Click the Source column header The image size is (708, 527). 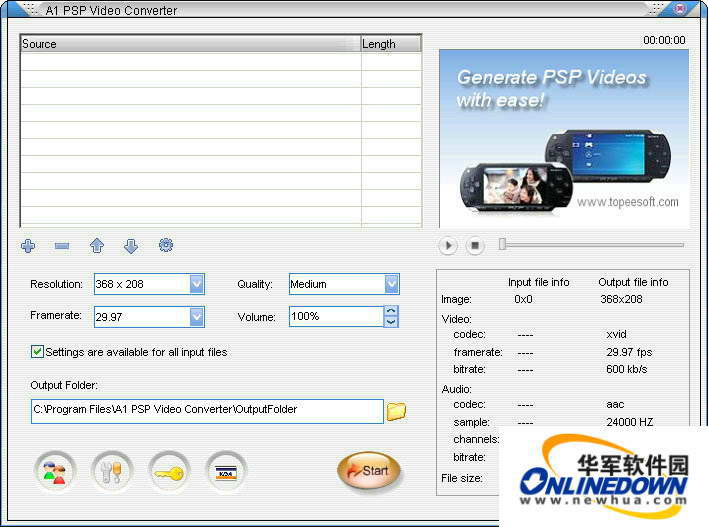pos(191,44)
